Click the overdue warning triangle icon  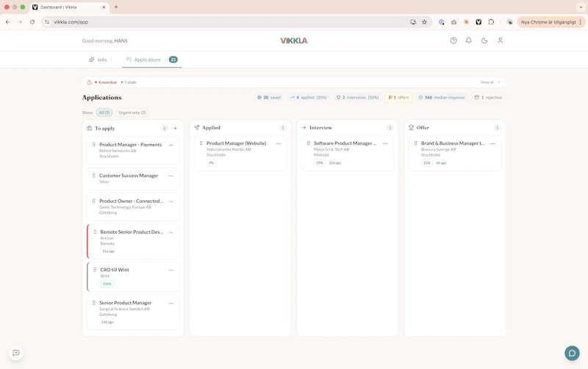click(x=89, y=82)
